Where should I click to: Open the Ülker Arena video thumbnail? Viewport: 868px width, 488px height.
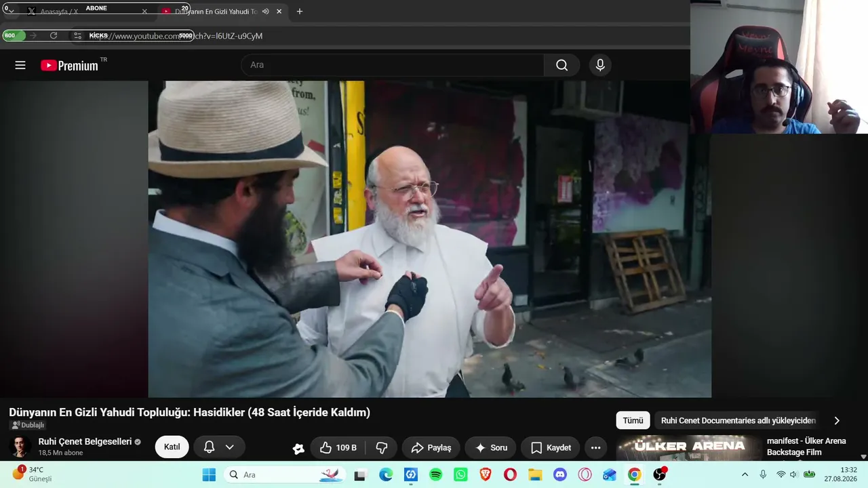click(689, 448)
